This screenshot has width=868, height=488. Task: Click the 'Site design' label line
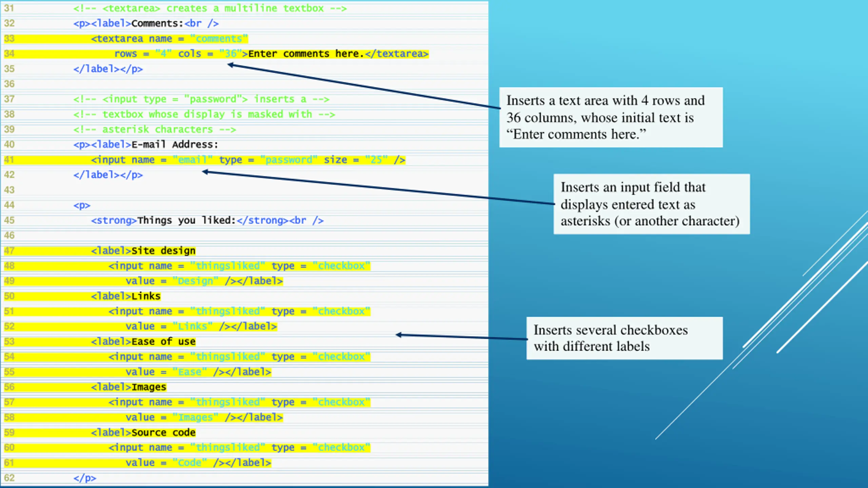coord(143,250)
